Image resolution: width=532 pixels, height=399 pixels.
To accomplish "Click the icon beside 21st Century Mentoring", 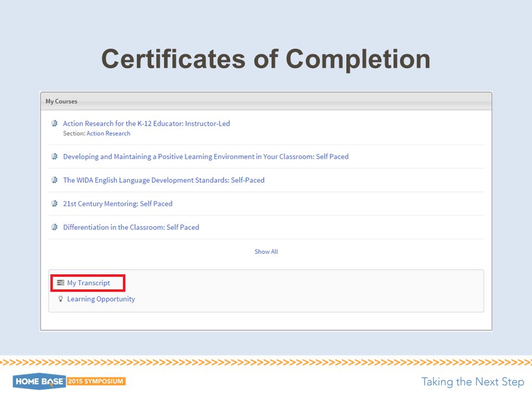I will 54,203.
